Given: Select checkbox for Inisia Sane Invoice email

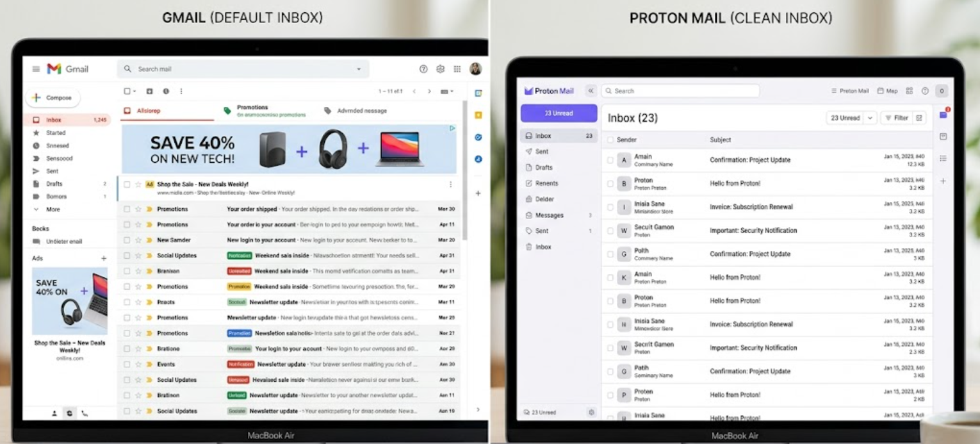Looking at the screenshot, I should 610,207.
